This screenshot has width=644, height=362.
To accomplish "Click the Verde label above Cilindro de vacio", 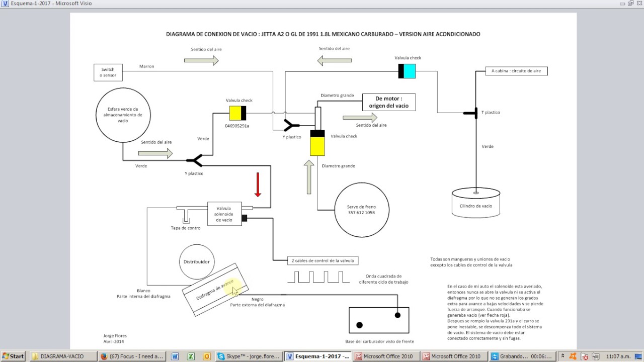I will (x=488, y=146).
